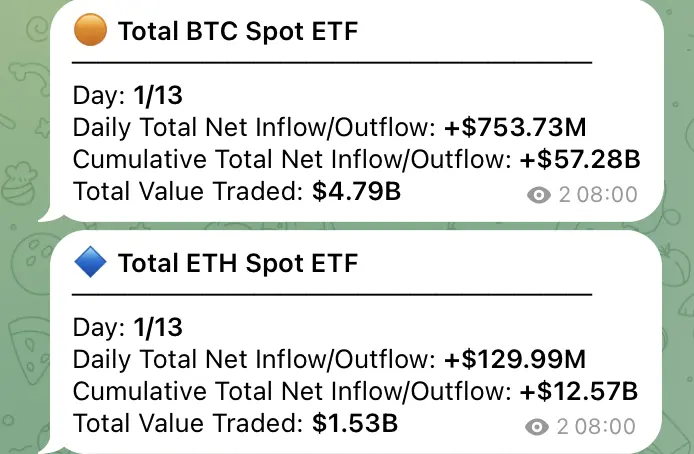Click the blue diamond emoji in ETH message
This screenshot has height=454, width=694.
pyautogui.click(x=91, y=264)
